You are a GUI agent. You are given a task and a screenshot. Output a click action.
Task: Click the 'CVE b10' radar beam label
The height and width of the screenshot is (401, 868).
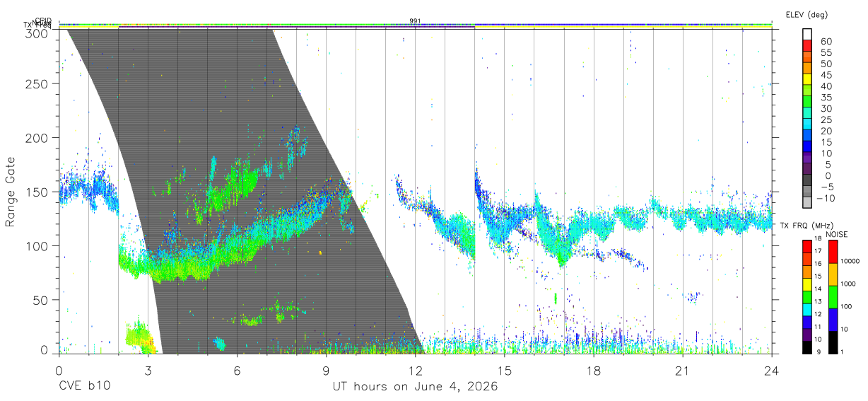click(84, 386)
